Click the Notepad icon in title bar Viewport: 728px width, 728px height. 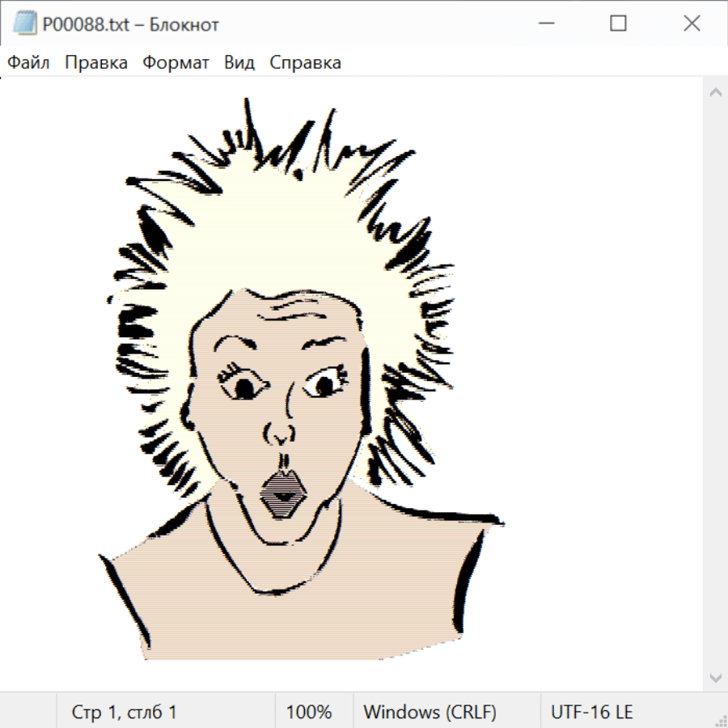pos(24,24)
